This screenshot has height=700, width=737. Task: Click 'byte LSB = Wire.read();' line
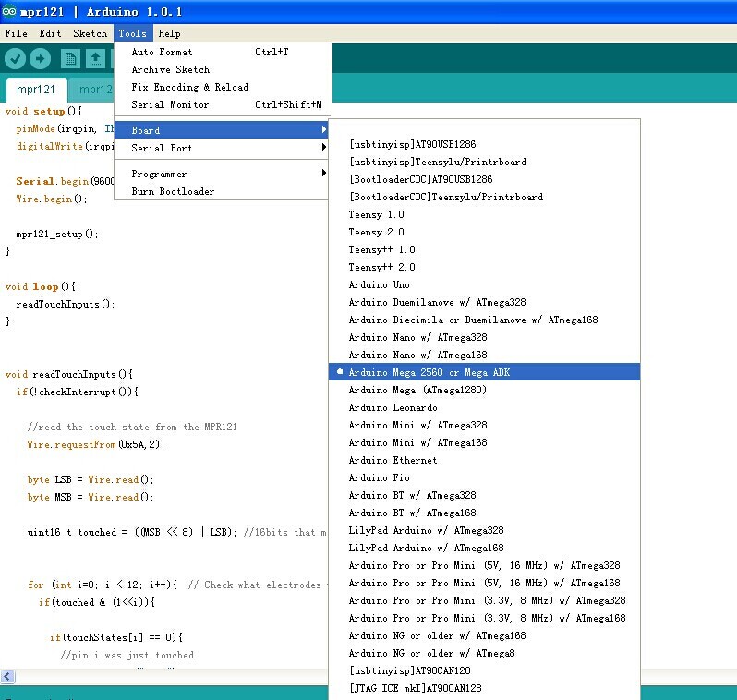[x=91, y=479]
